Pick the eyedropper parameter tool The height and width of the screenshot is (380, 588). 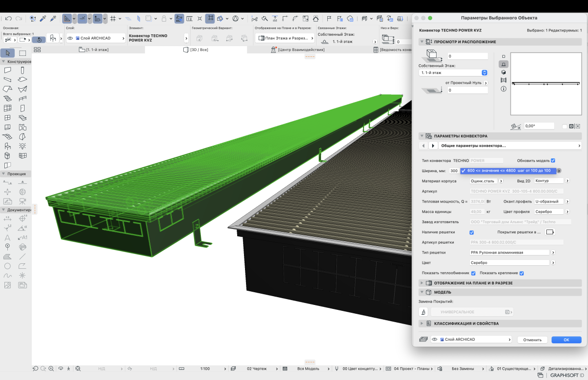[x=43, y=19]
